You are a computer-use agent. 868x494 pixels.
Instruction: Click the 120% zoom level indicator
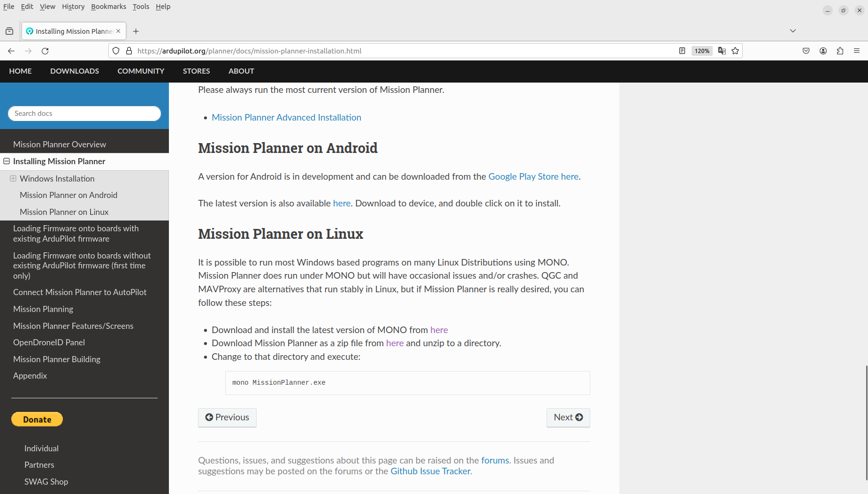point(702,51)
